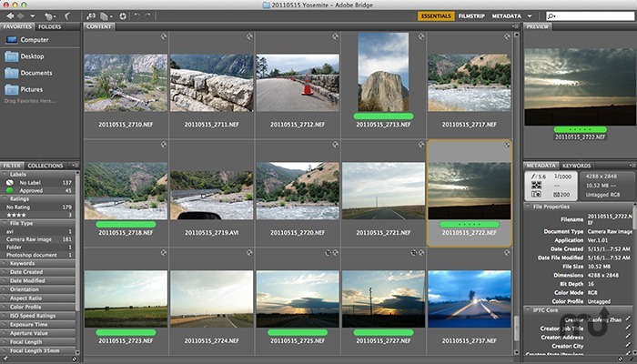Go back with the toolbar back arrow
Viewport: 637px width, 364px height.
pyautogui.click(x=9, y=15)
